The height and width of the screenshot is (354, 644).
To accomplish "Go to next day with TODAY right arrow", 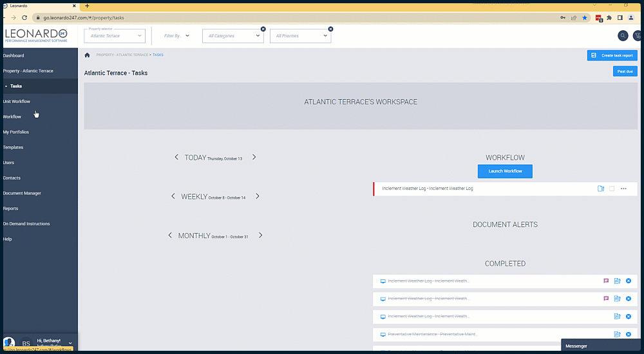I will point(254,157).
